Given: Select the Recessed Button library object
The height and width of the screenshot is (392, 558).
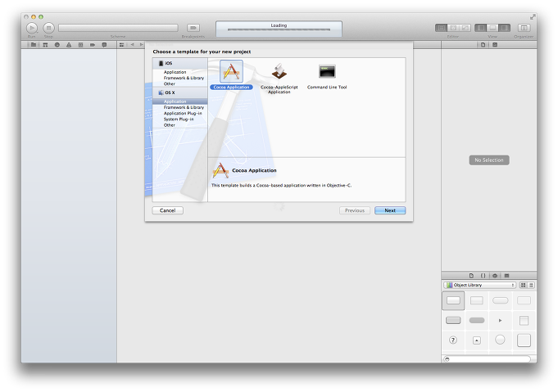Looking at the screenshot, I should coord(477,320).
